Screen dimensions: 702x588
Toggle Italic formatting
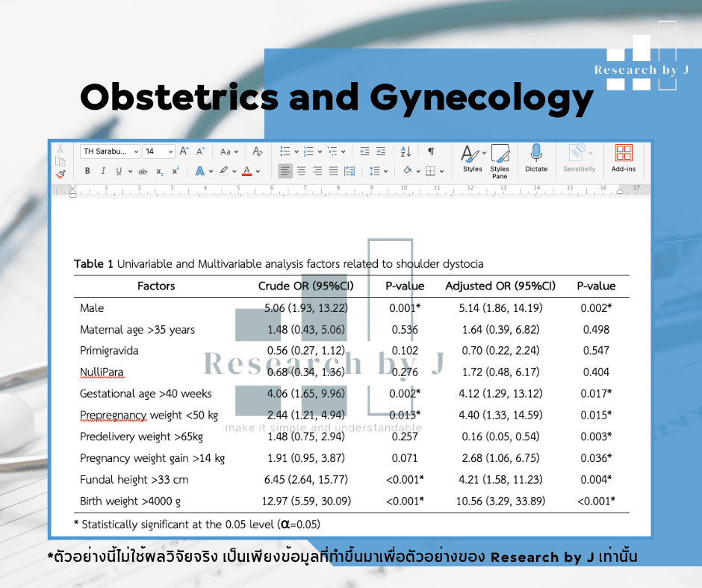[103, 171]
